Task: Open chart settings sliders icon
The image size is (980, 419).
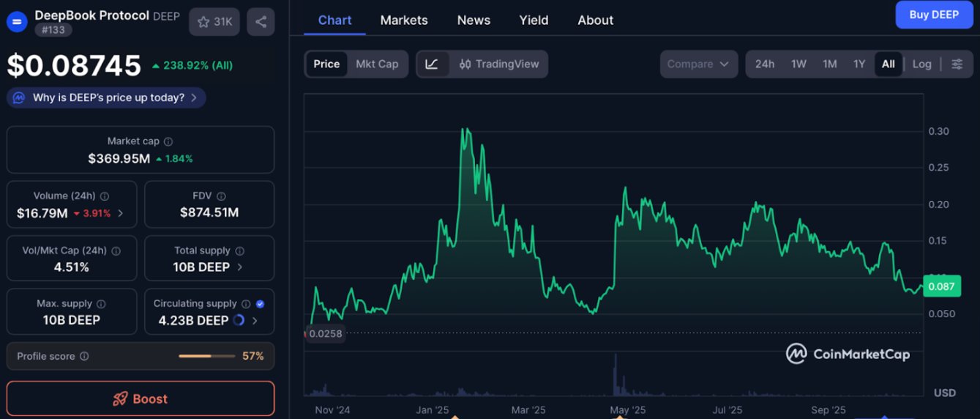Action: click(x=957, y=64)
